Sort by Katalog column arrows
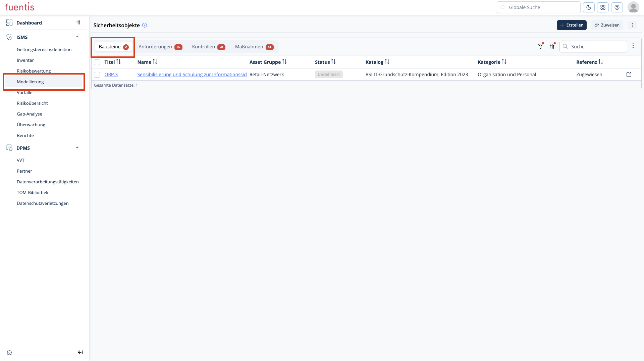Viewport: 644px width, 361px height. [387, 62]
